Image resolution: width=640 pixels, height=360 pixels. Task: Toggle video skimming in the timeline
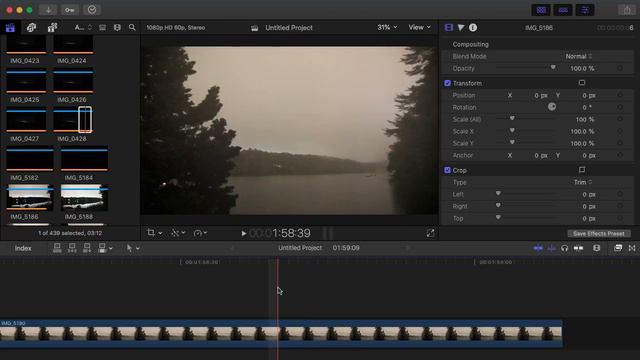click(538, 248)
